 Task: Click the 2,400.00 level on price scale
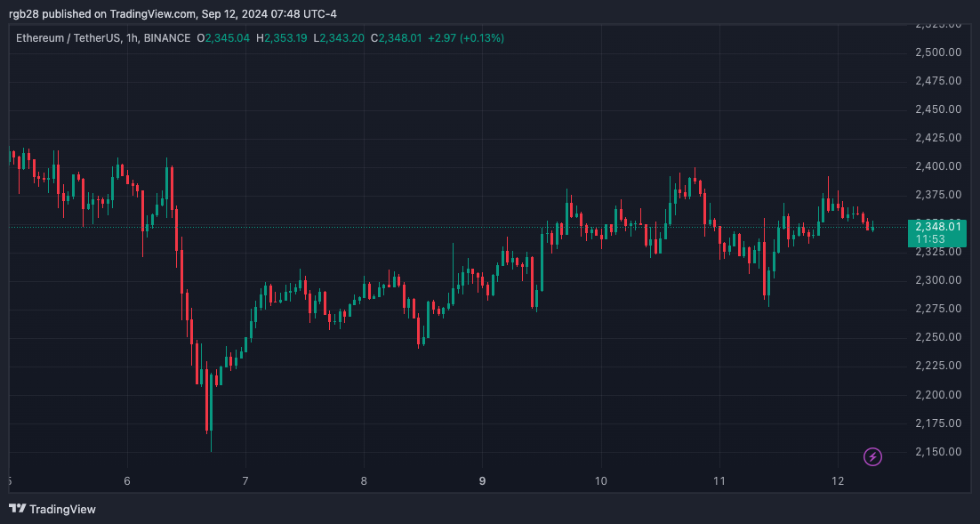tap(938, 165)
